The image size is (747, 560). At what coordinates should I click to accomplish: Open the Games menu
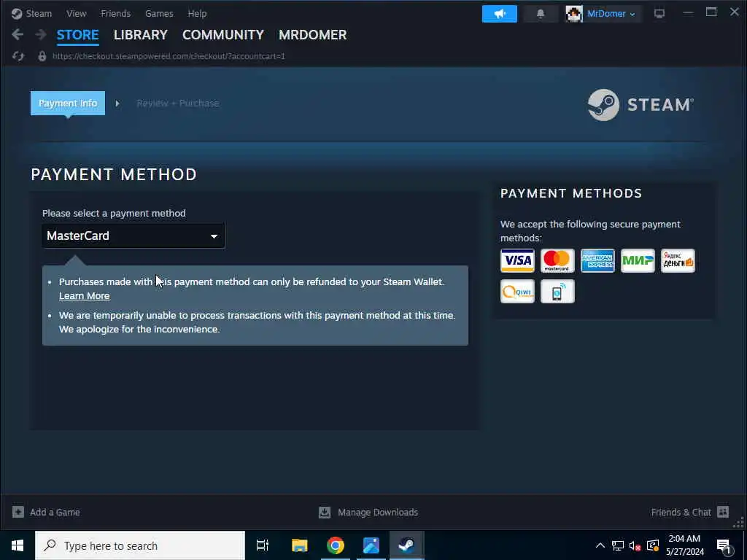[x=159, y=13]
